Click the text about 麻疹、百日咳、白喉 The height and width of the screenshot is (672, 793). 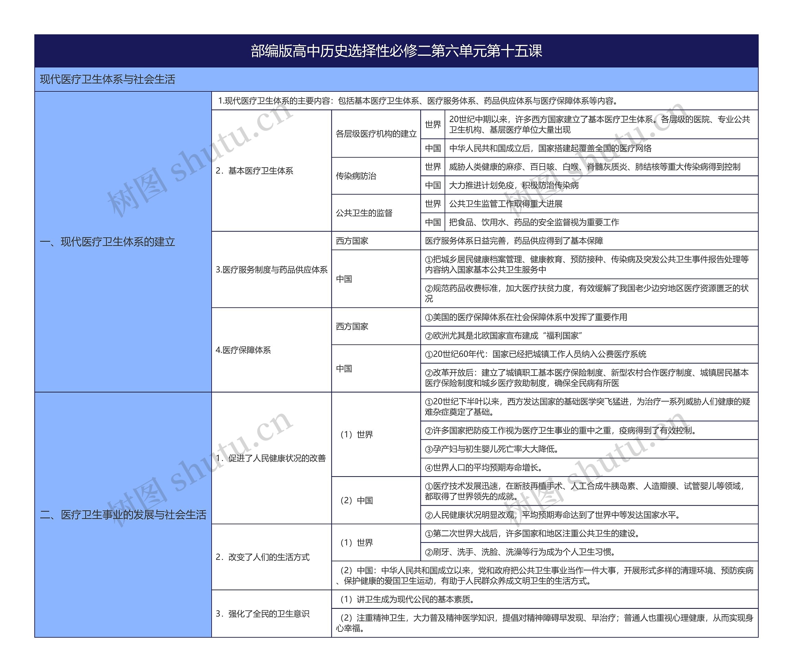tap(594, 166)
